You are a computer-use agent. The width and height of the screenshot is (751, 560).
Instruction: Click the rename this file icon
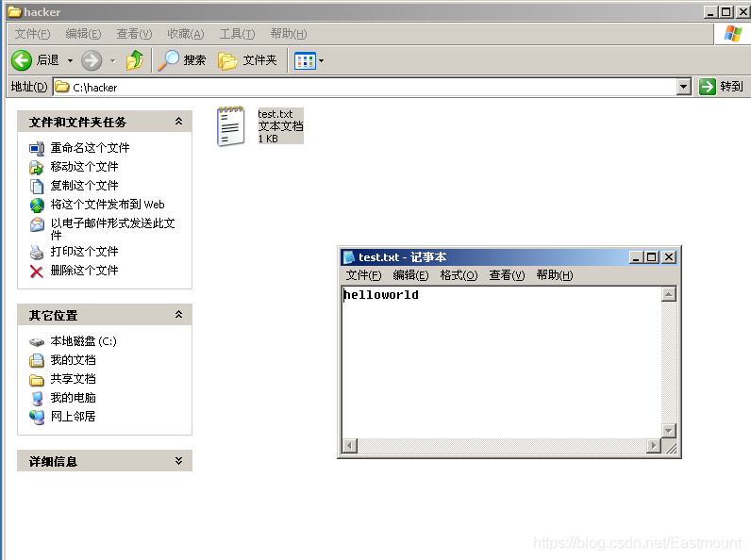[x=37, y=148]
